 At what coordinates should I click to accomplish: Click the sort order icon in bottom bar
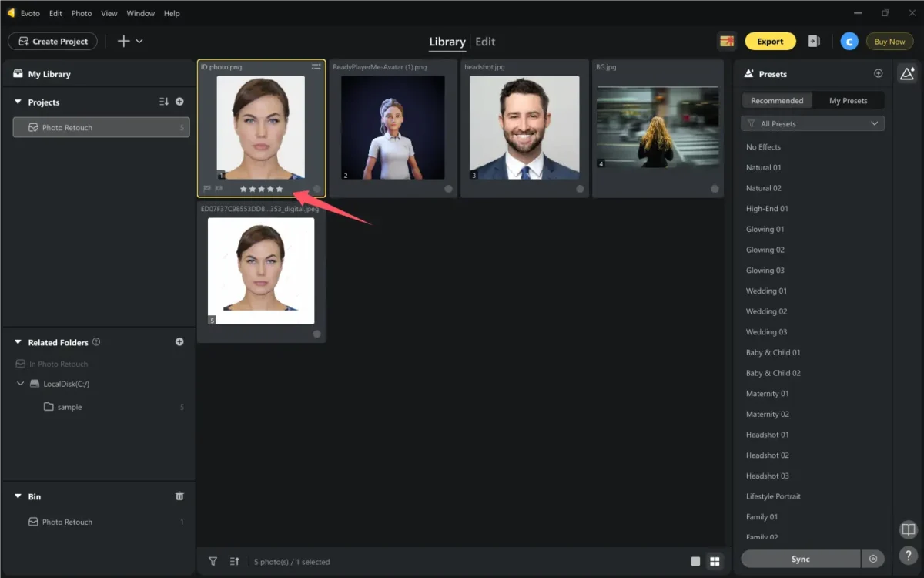pyautogui.click(x=235, y=562)
